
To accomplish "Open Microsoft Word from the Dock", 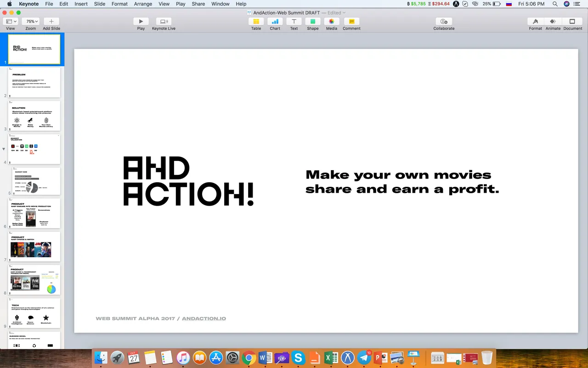I will click(266, 357).
